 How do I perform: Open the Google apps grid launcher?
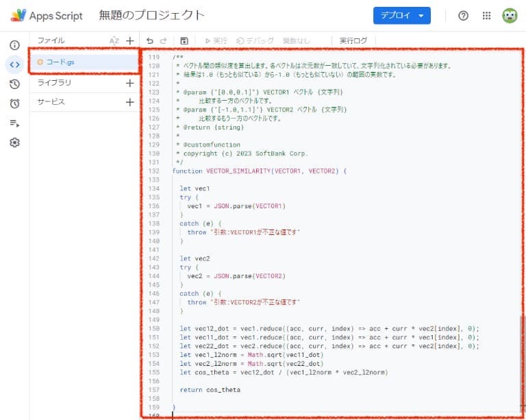486,16
